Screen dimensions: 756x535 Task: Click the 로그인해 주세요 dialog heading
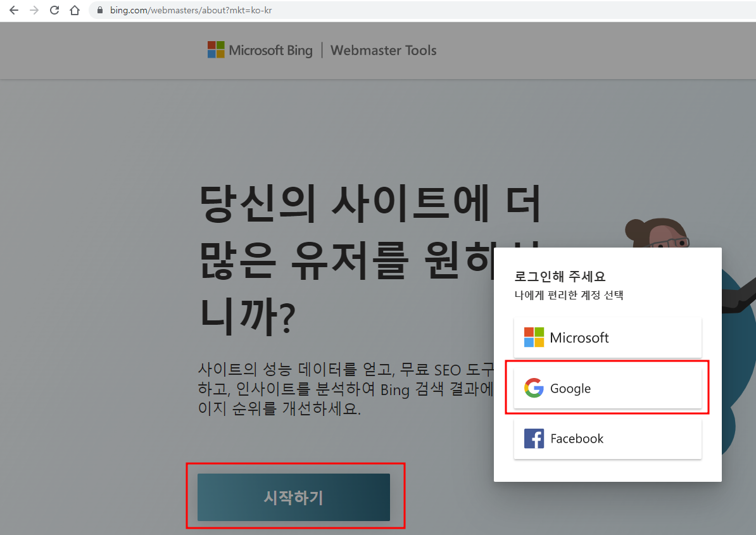[560, 277]
